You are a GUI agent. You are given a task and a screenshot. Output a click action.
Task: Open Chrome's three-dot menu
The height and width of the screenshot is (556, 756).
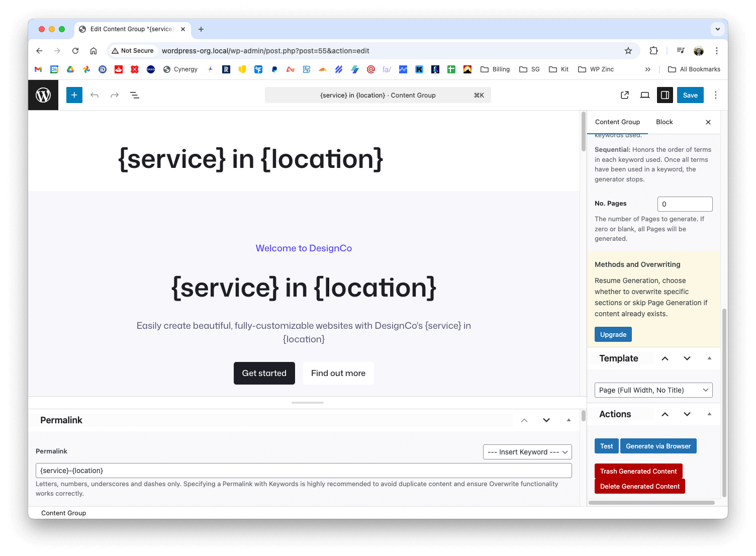pyautogui.click(x=717, y=51)
